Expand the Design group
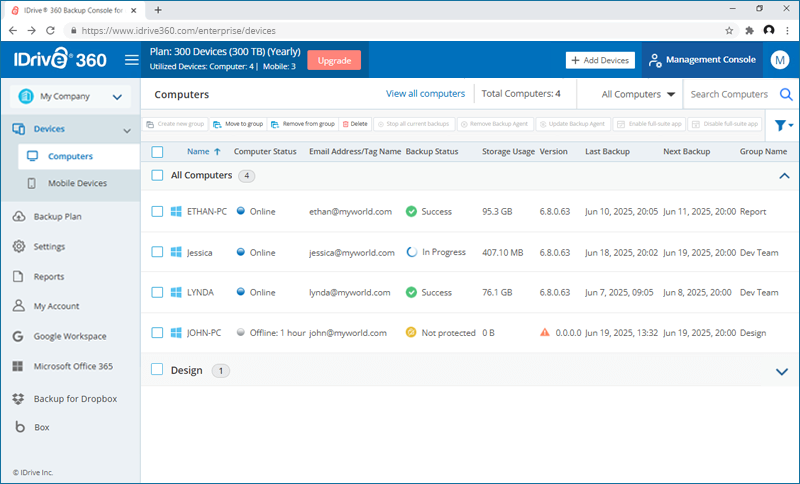The image size is (800, 484). (x=782, y=371)
